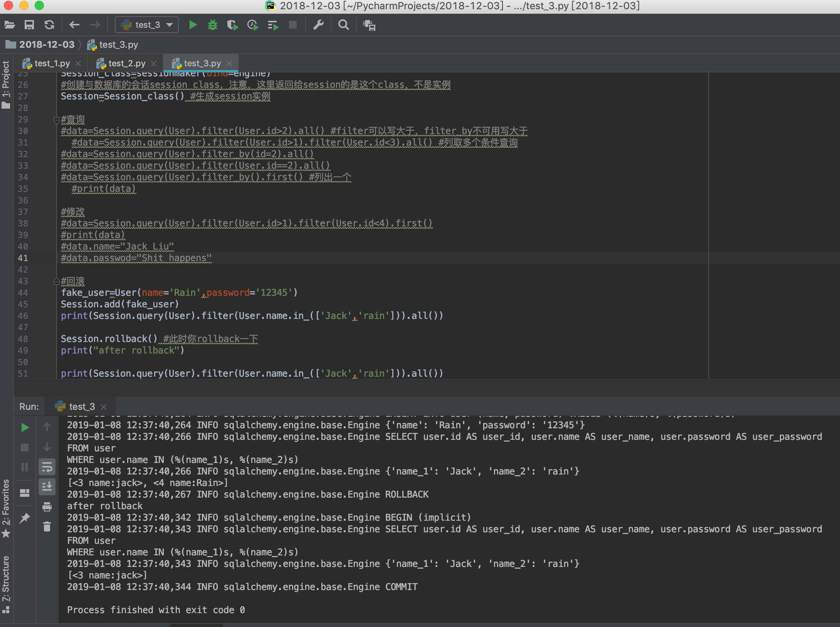Open settings via the wrench icon
The height and width of the screenshot is (627, 840).
point(318,25)
